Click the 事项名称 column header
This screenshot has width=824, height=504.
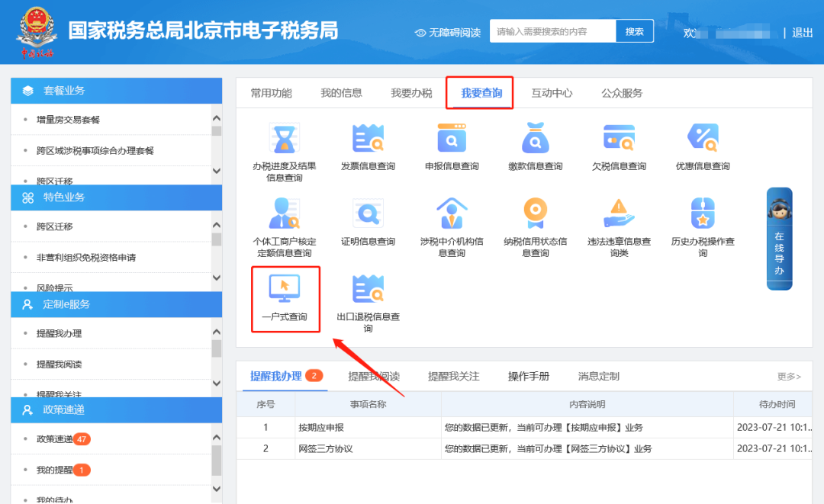pyautogui.click(x=368, y=404)
